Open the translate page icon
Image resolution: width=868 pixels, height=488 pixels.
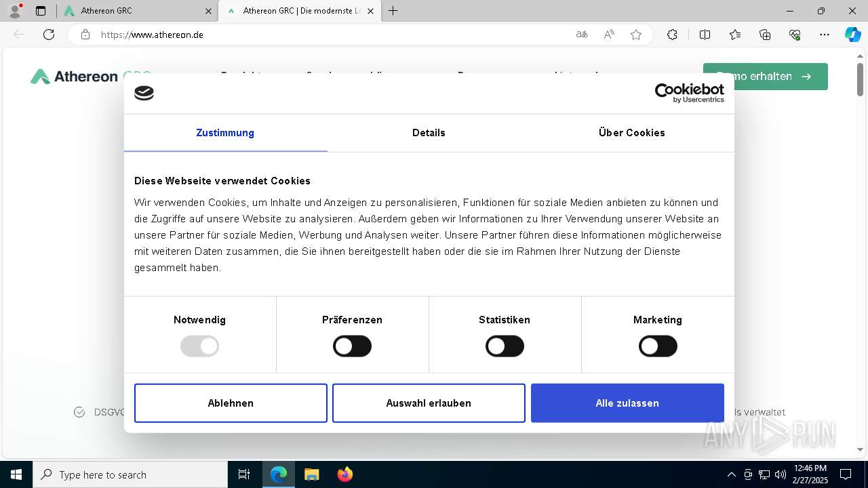(x=582, y=35)
